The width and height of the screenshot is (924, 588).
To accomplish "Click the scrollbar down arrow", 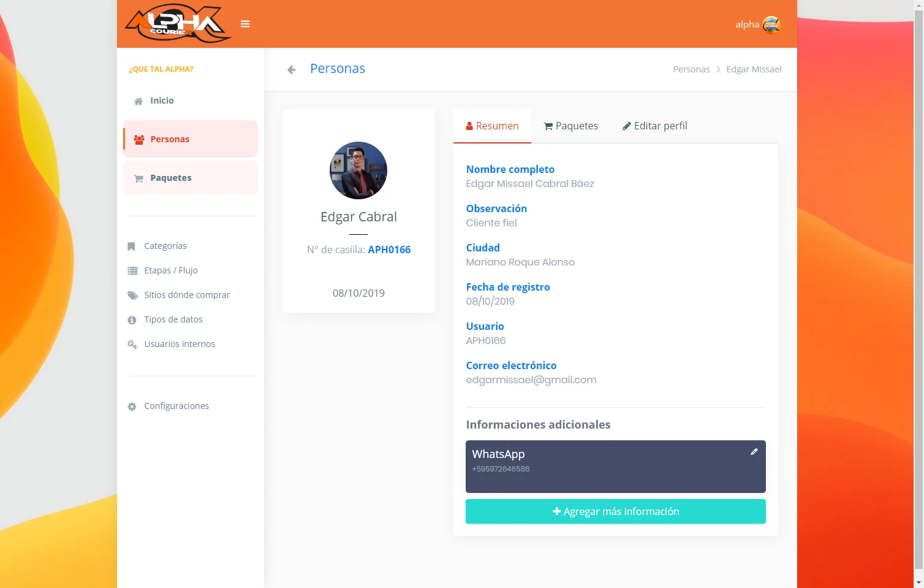I will 918,582.
